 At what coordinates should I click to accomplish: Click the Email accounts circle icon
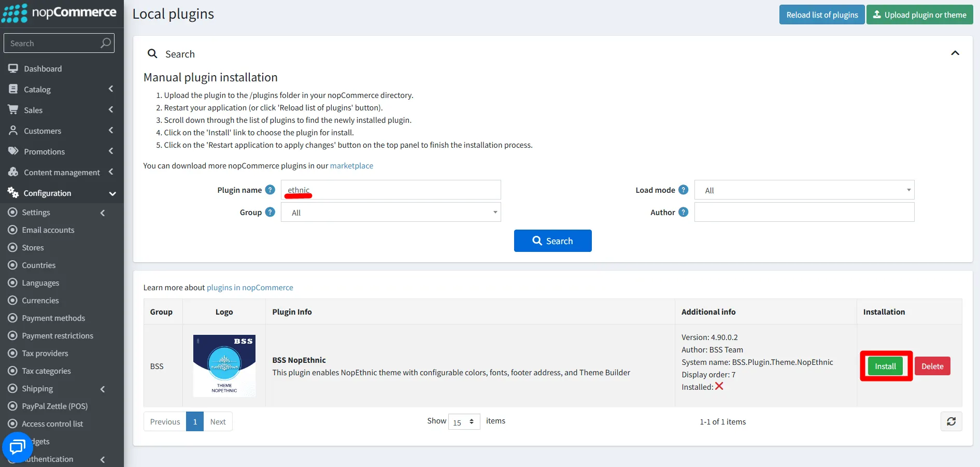pyautogui.click(x=13, y=230)
